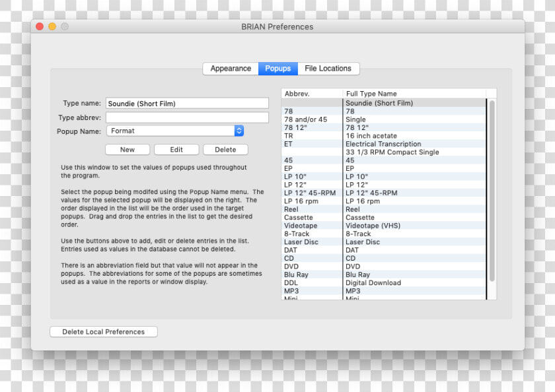Click the Delete entry button
The height and width of the screenshot is (392, 555).
[x=225, y=150]
